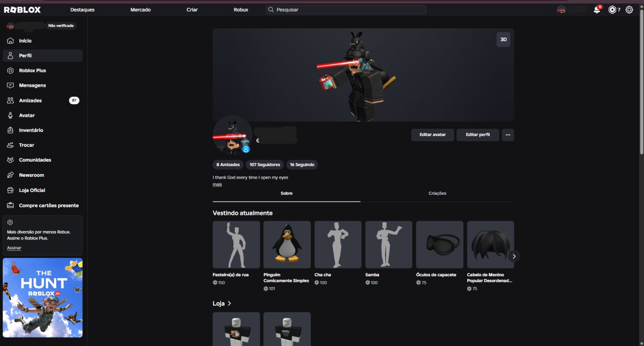Viewport: 644px width, 346px height.
Task: Expand bio with 'mais' link
Action: (217, 184)
